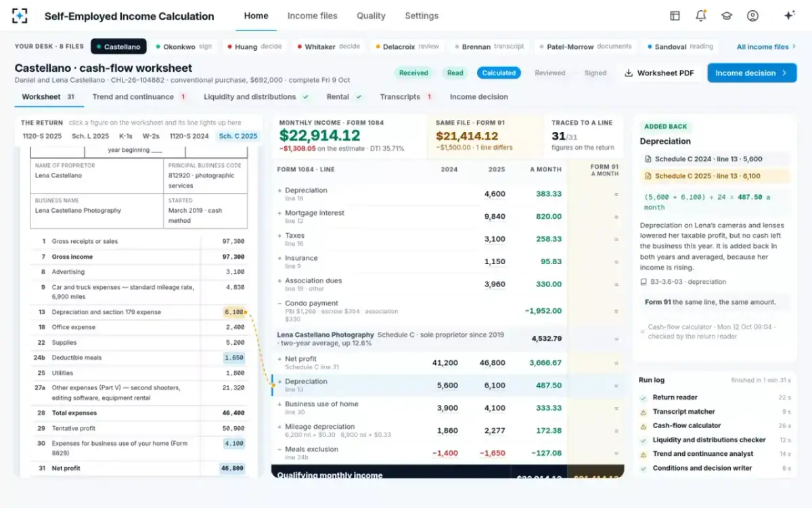Click the Conditions and decision writer status icon

pos(644,468)
